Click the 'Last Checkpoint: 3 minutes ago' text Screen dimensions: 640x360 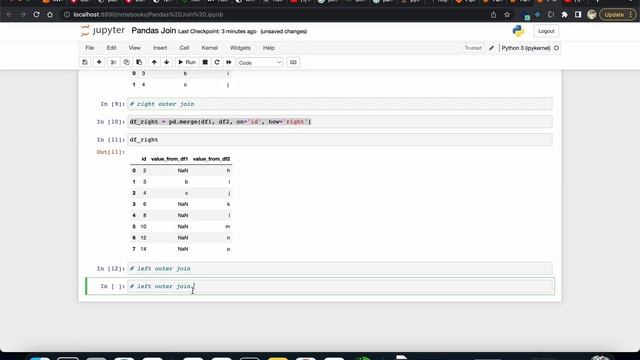217,31
